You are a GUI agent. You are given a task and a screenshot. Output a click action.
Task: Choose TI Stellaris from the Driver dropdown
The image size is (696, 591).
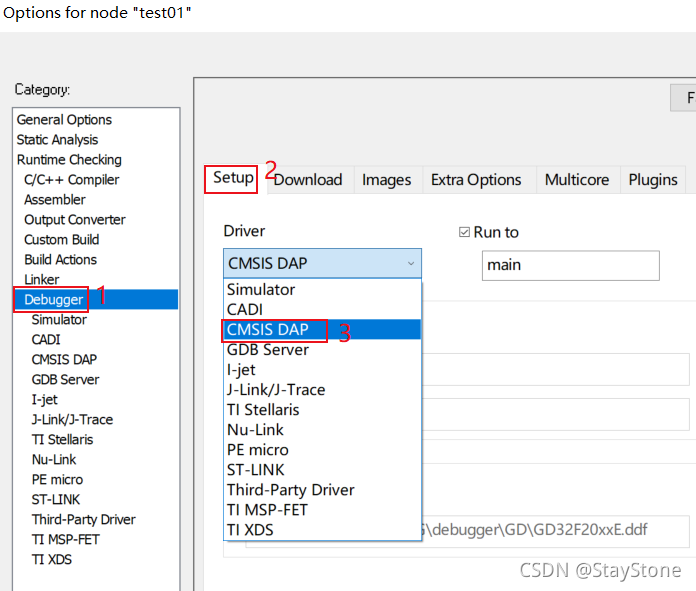click(322, 410)
